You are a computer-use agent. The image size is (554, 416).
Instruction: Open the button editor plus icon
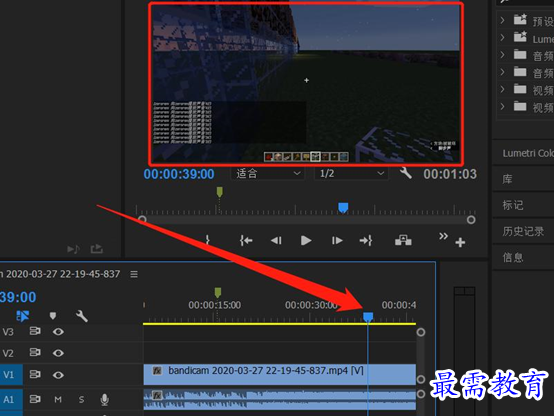coord(460,242)
